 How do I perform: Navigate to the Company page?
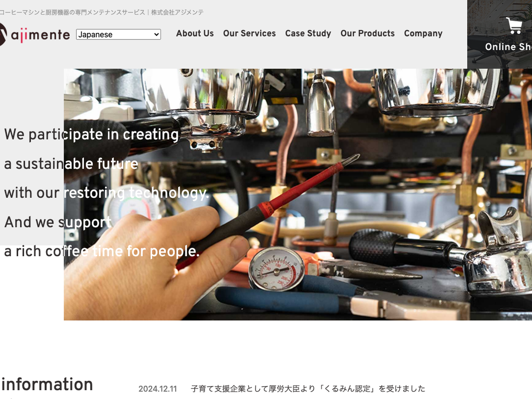423,33
